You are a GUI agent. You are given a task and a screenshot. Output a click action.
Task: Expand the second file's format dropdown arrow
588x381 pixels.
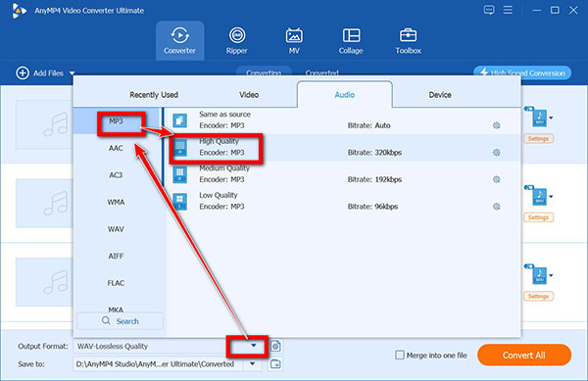click(x=551, y=196)
